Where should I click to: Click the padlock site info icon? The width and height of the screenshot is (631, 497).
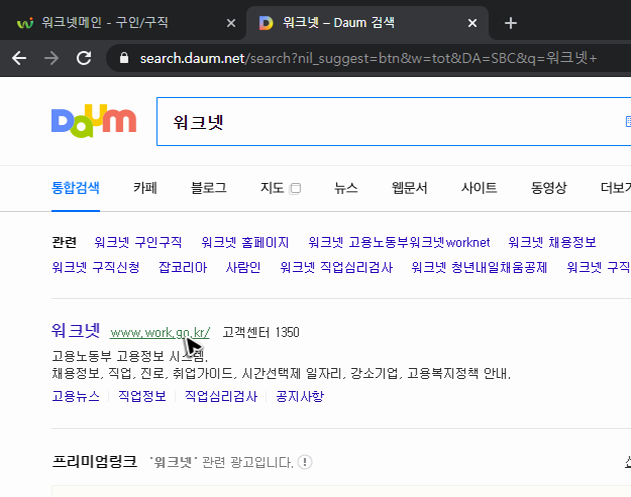point(124,58)
